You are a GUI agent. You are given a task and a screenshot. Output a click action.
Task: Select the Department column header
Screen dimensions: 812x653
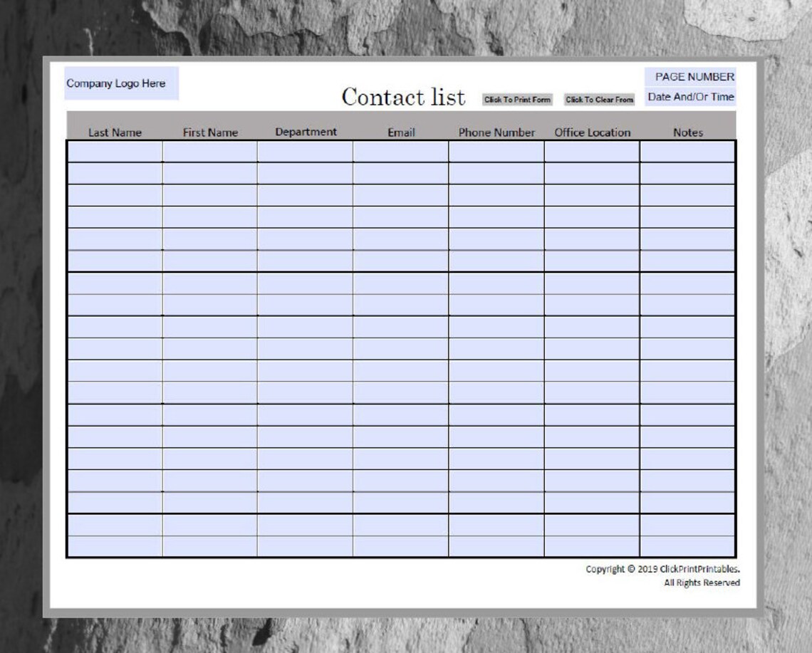306,131
